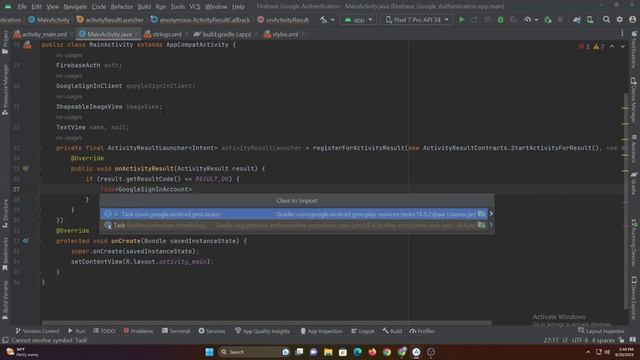Open the Bookmarks tool window
The image size is (640, 360).
(x=5, y=254)
